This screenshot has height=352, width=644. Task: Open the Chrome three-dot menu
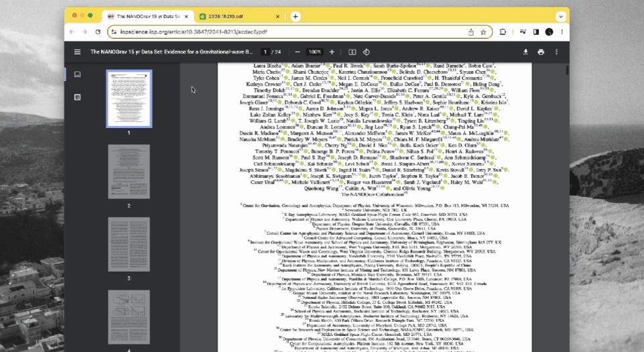[x=562, y=32]
